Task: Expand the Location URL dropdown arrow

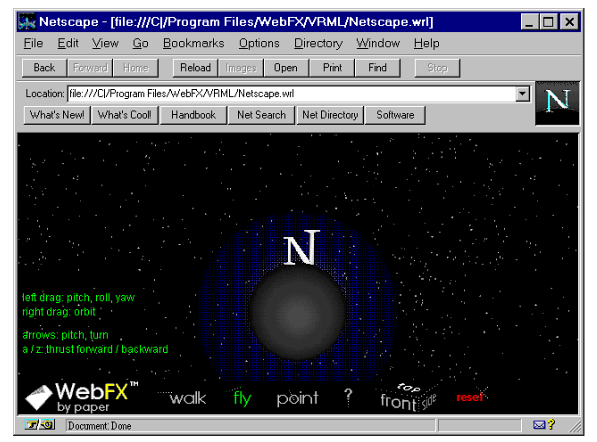Action: tap(523, 93)
